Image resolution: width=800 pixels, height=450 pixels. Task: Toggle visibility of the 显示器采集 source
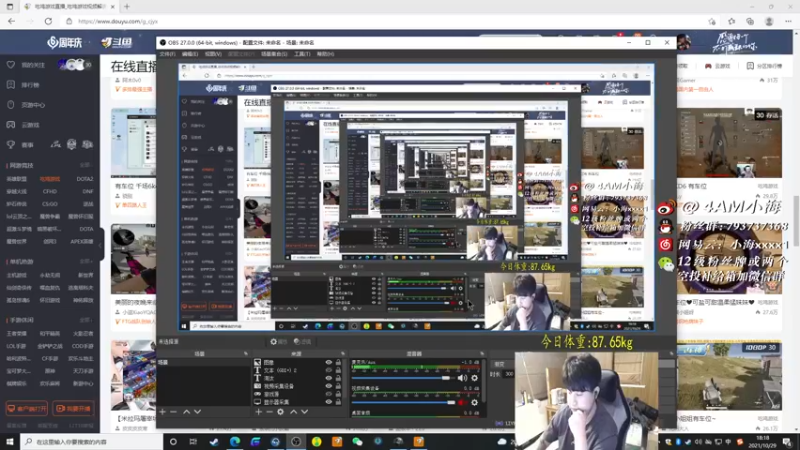point(329,402)
